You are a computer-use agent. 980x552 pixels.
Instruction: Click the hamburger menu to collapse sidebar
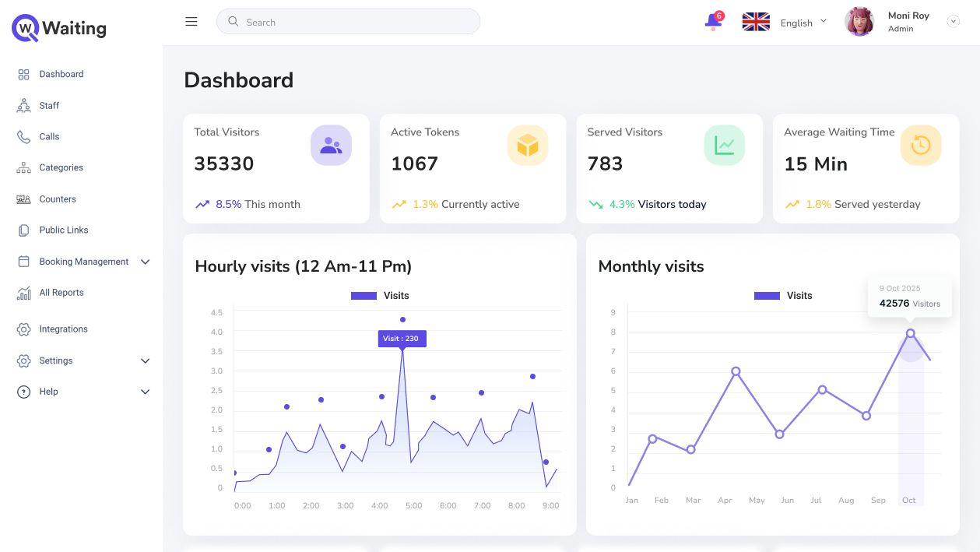pos(191,21)
